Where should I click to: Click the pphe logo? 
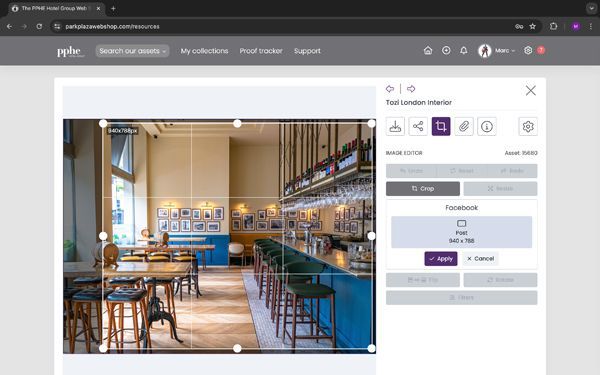(70, 51)
